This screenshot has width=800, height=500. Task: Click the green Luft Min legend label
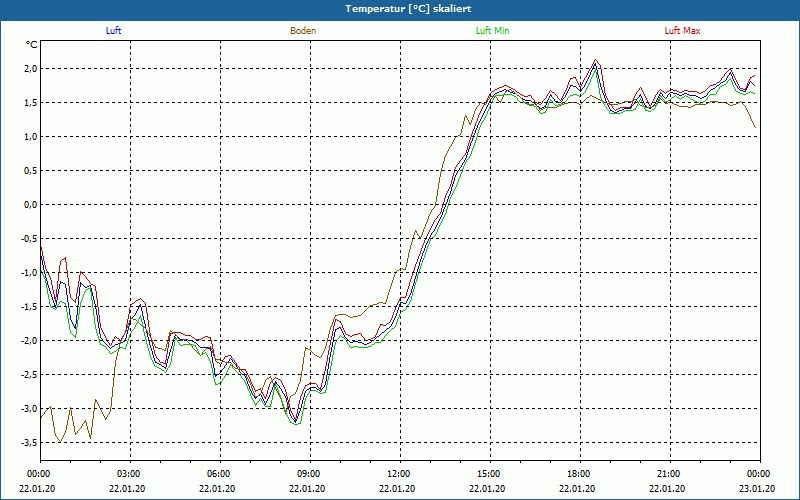click(x=492, y=31)
